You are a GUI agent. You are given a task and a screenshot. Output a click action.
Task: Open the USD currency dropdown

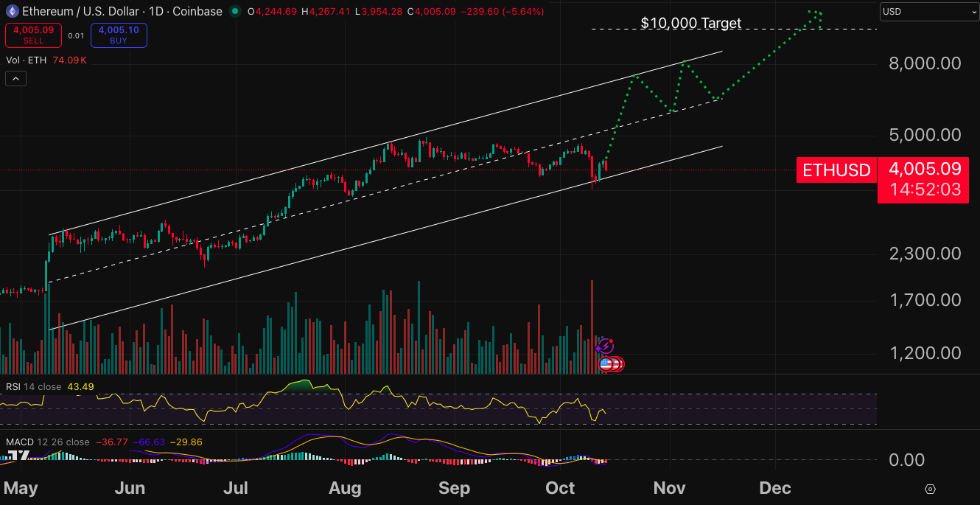pos(928,12)
